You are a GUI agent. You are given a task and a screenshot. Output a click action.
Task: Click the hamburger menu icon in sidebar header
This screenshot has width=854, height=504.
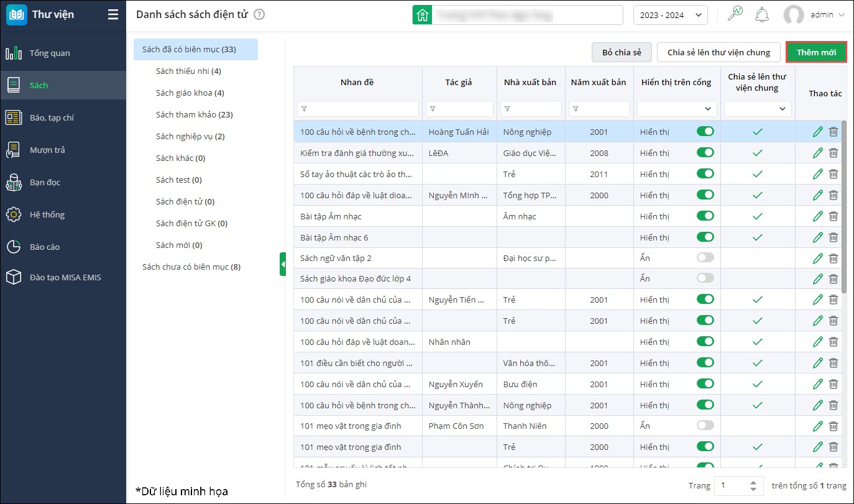click(x=112, y=14)
